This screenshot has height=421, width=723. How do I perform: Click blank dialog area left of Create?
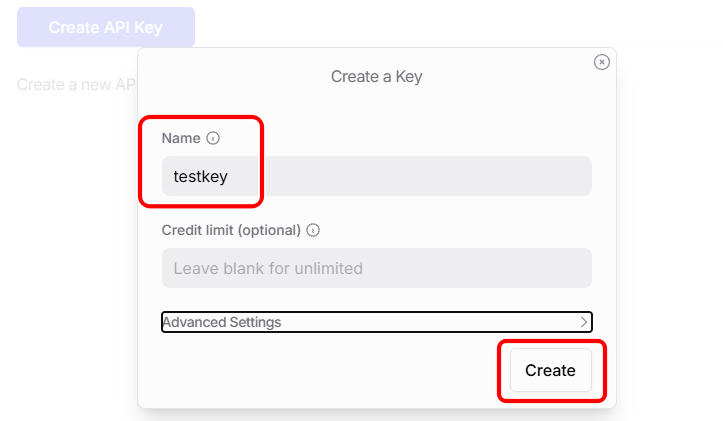(x=320, y=370)
